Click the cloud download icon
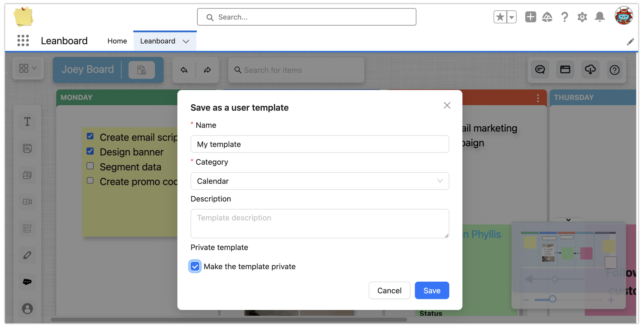Image resolution: width=644 pixels, height=328 pixels. pos(590,70)
